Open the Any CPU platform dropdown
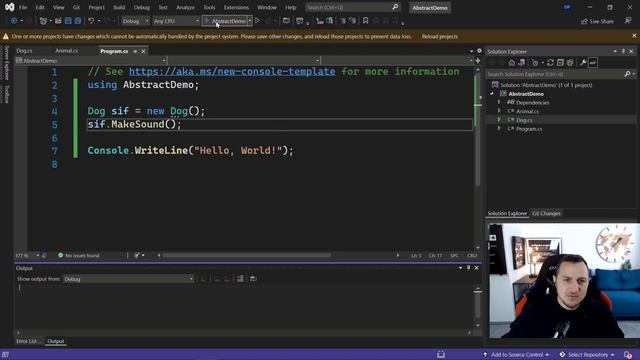 click(x=176, y=21)
